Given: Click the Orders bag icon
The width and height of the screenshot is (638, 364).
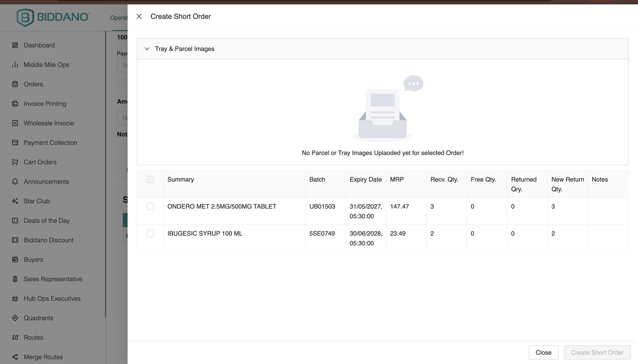Looking at the screenshot, I should 15,84.
